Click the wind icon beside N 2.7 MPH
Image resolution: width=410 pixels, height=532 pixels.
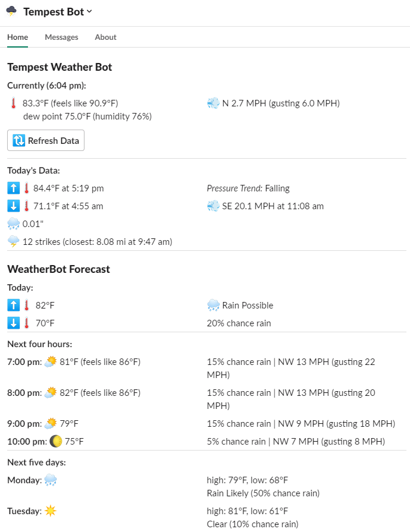[x=213, y=103]
